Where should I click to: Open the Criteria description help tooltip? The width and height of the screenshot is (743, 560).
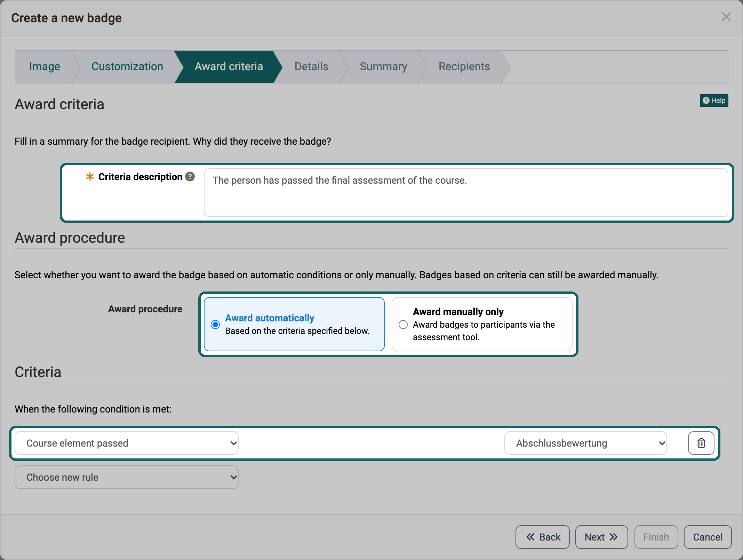[x=190, y=177]
